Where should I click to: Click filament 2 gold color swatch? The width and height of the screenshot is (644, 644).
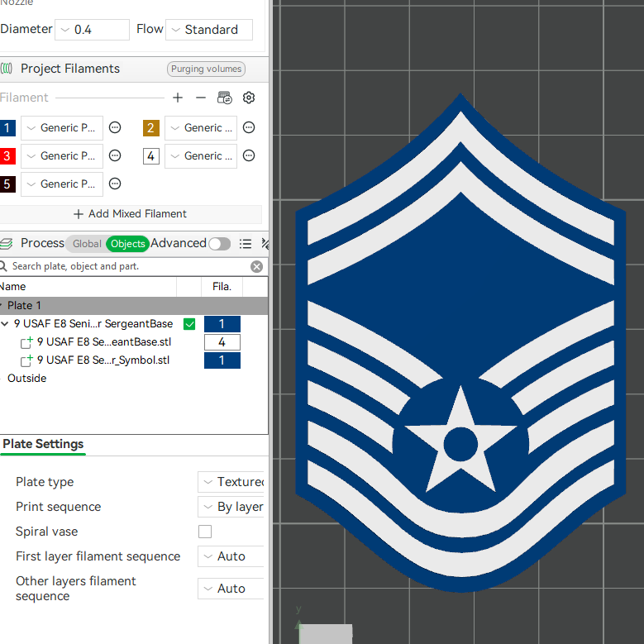150,128
